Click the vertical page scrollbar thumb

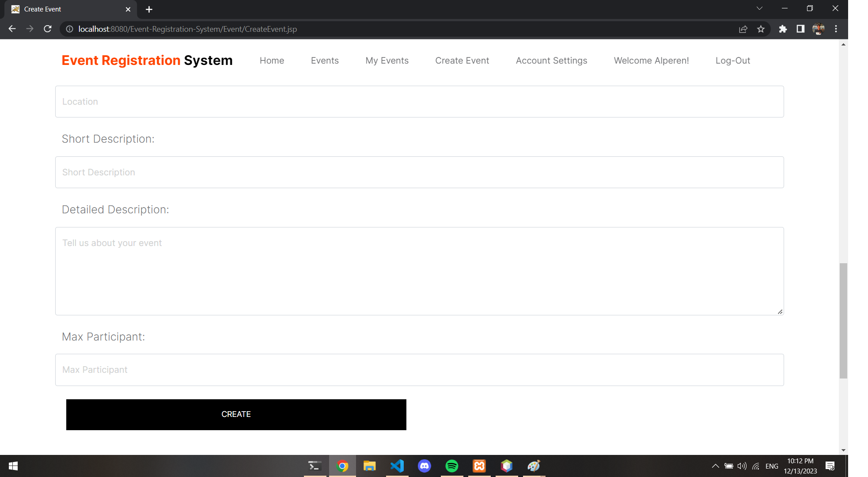coord(843,320)
